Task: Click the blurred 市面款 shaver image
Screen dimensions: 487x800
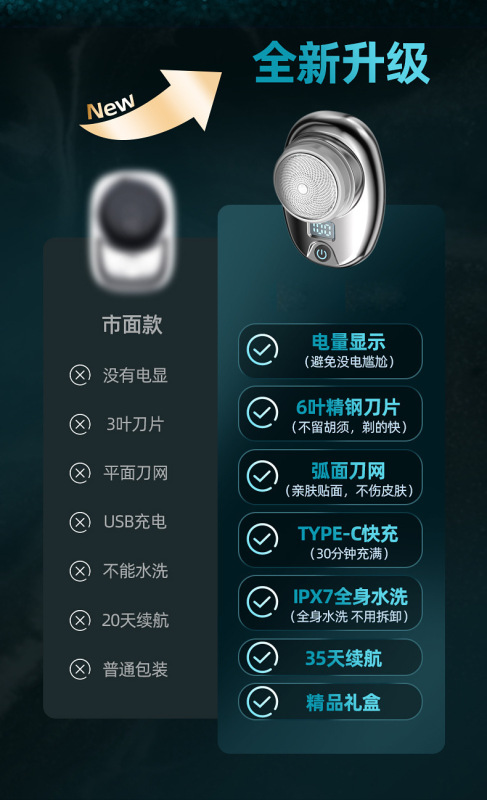Action: point(133,232)
